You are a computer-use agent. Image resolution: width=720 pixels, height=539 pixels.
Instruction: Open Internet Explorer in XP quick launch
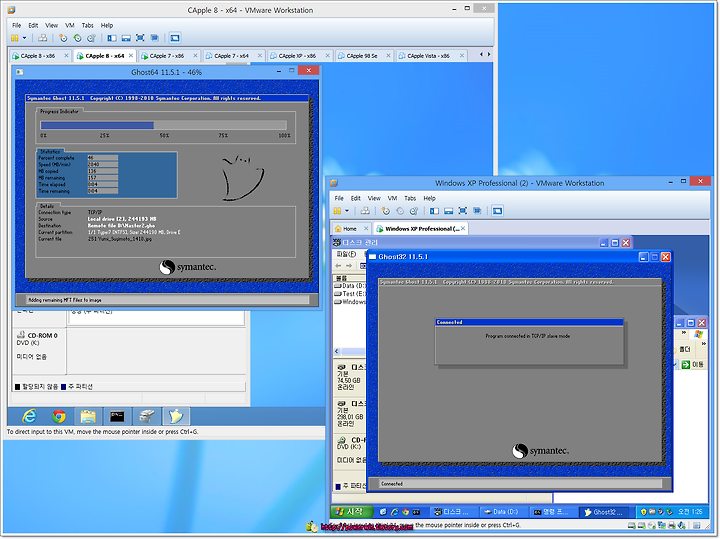click(394, 512)
